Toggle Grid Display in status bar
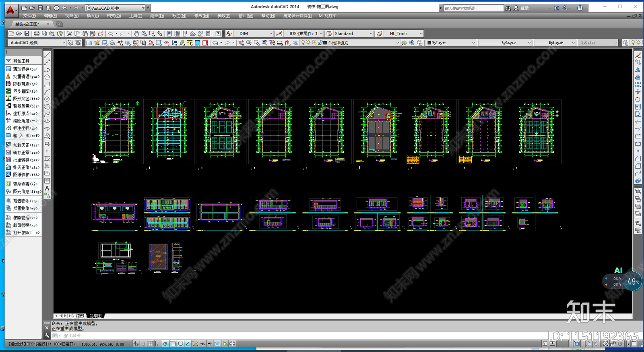Viewport: 644px width, 352px height. 151,344
